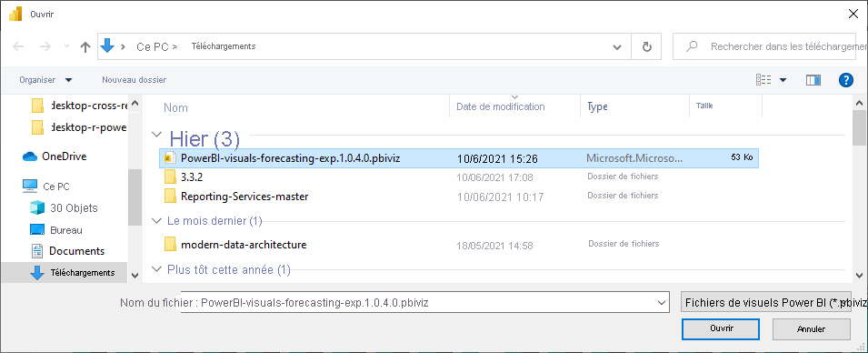Collapse 'Plus tôt cette année (1)' group

[x=157, y=270]
